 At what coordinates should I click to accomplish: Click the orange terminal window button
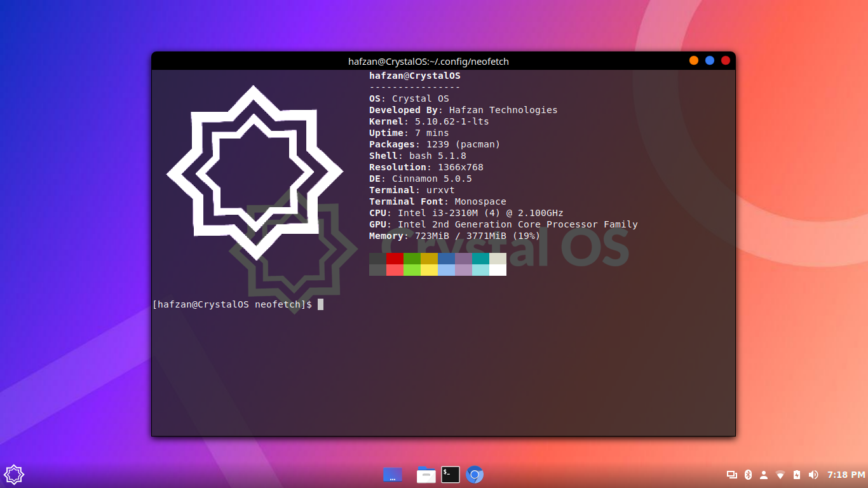(694, 61)
